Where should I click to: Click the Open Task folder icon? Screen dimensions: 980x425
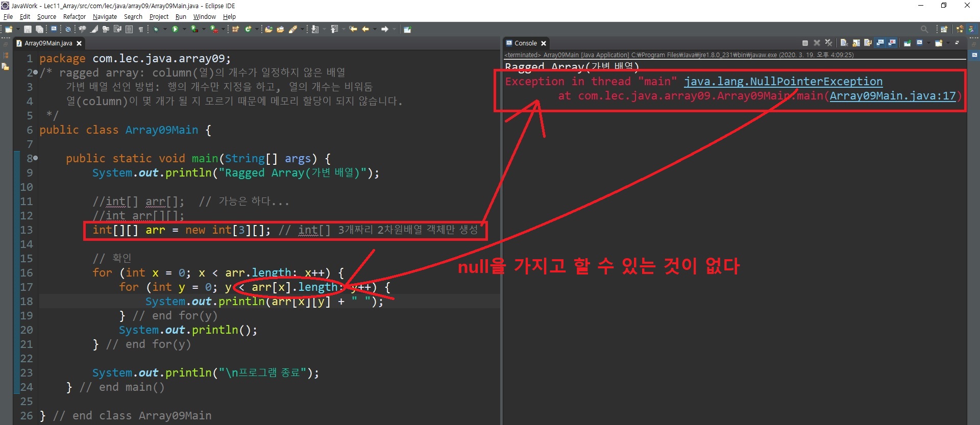[280, 30]
